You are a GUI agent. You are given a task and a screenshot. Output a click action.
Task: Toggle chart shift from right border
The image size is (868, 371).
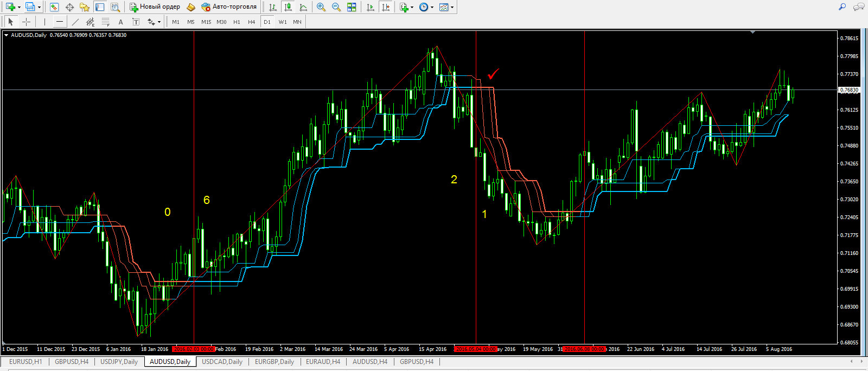386,7
